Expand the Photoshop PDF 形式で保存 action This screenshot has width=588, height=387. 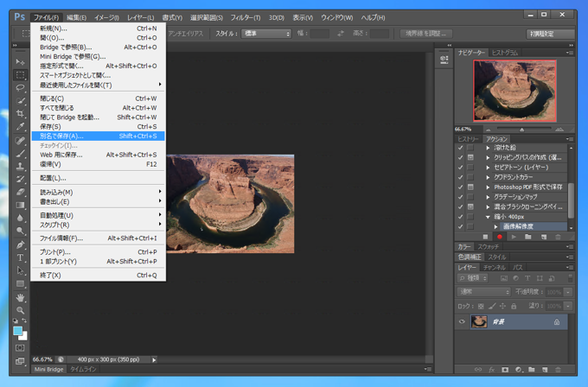click(488, 187)
